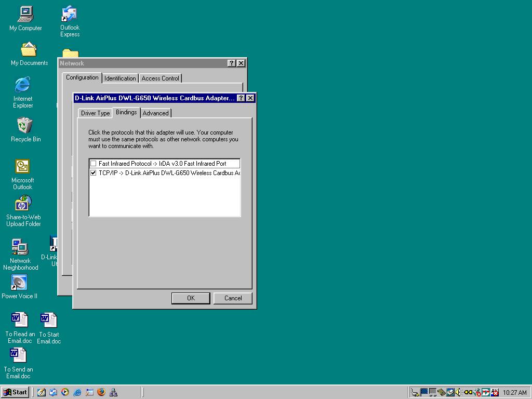Click the D-Link utility tray icon
This screenshot has width=532, height=399.
[486, 393]
